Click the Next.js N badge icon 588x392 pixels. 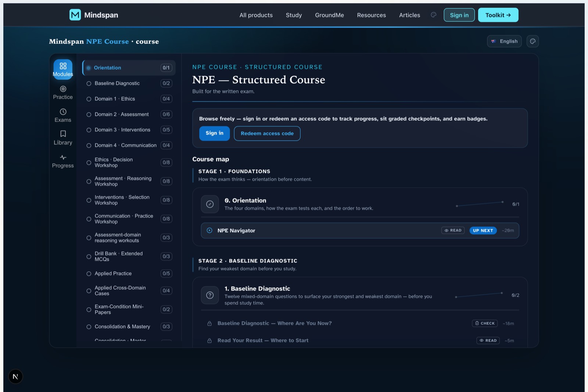15,377
